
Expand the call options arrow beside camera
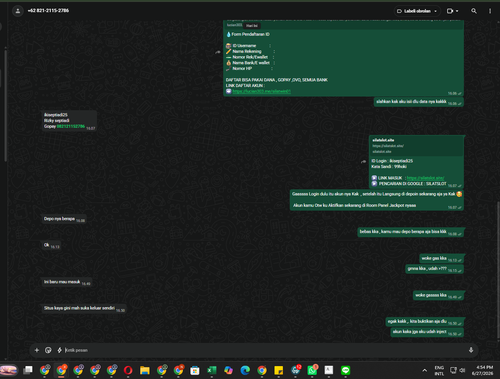(457, 11)
